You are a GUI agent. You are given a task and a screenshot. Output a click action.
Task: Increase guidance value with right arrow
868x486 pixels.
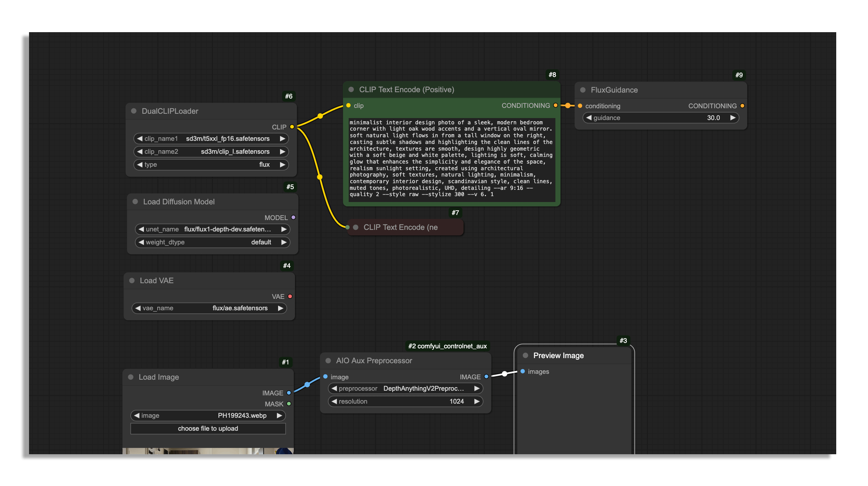pos(732,118)
